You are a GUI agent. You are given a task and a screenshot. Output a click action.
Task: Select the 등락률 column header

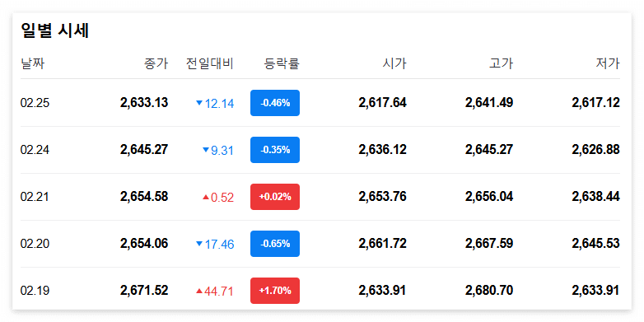point(282,63)
